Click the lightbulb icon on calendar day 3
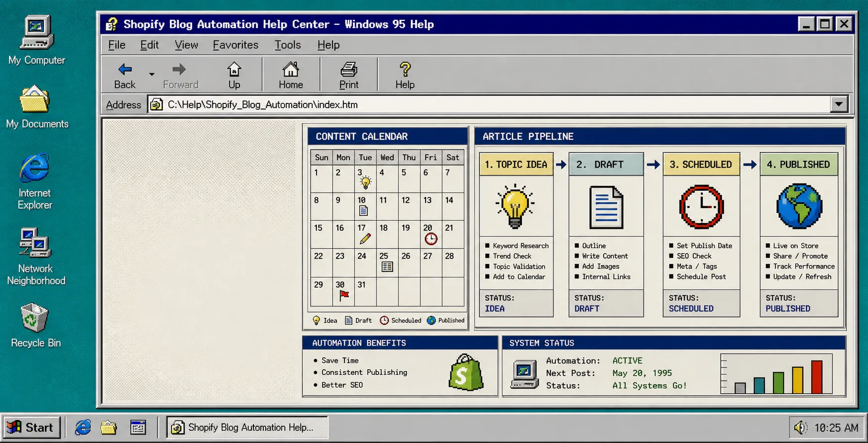The image size is (868, 443). [x=366, y=183]
